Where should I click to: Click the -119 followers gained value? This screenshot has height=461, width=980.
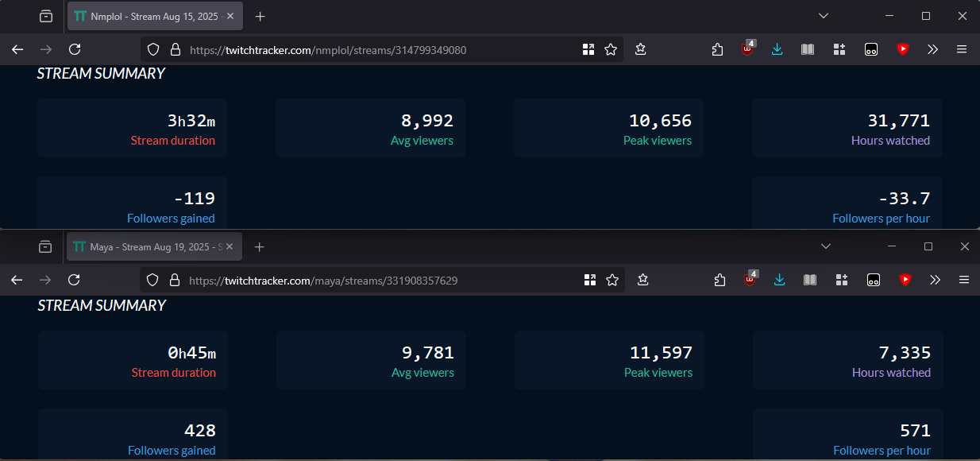pos(195,199)
